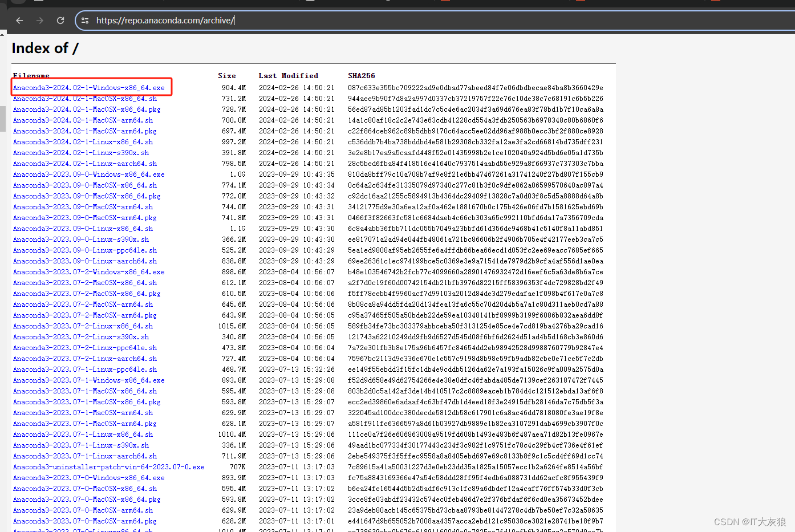Open Anaconda3-2023.07-2-Linux-x86_64.sh link

(83, 326)
